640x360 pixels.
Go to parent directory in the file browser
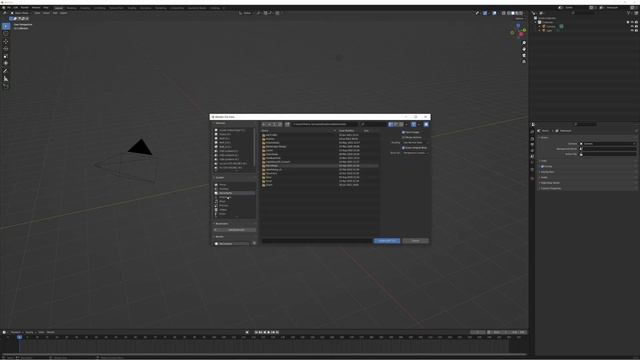tap(274, 124)
